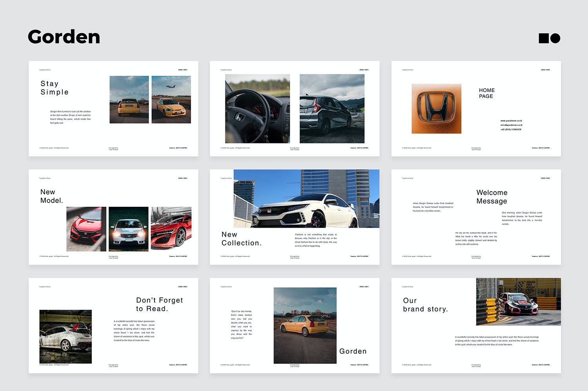The height and width of the screenshot is (391, 588).
Task: Click the HOME PAGE heading
Action: (486, 93)
